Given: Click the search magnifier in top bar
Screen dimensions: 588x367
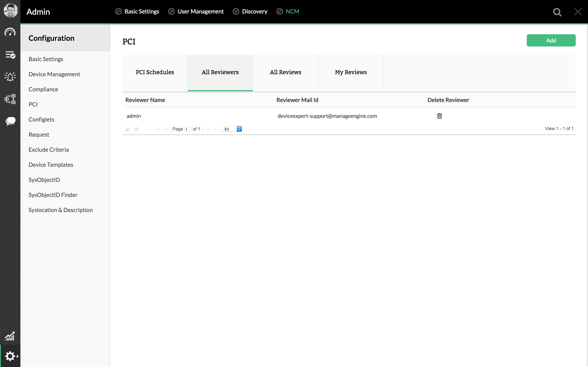Looking at the screenshot, I should click(557, 12).
